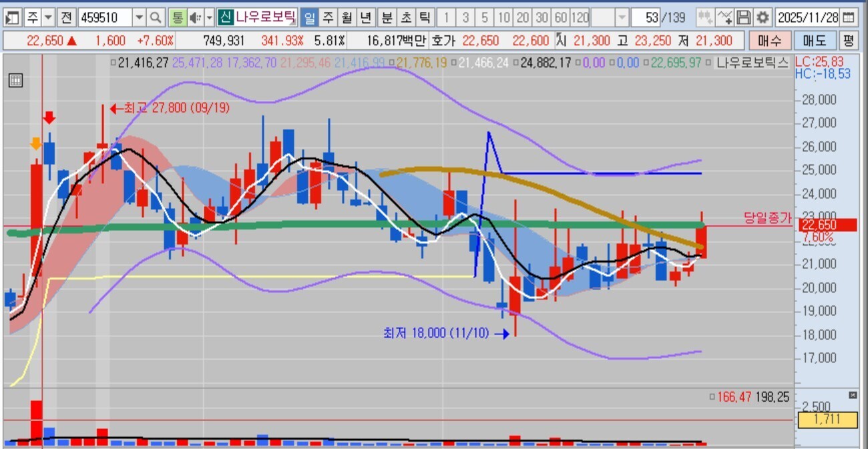Screen dimensions: 868x449
Task: Click the 전 button
Action: pos(66,17)
